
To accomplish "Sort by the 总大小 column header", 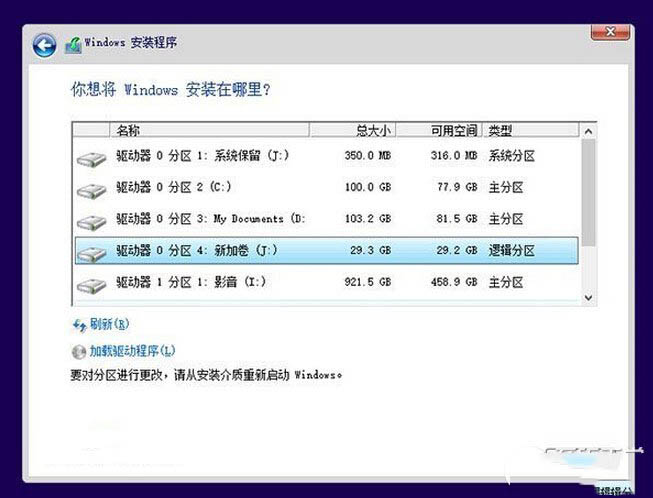I will [353, 130].
